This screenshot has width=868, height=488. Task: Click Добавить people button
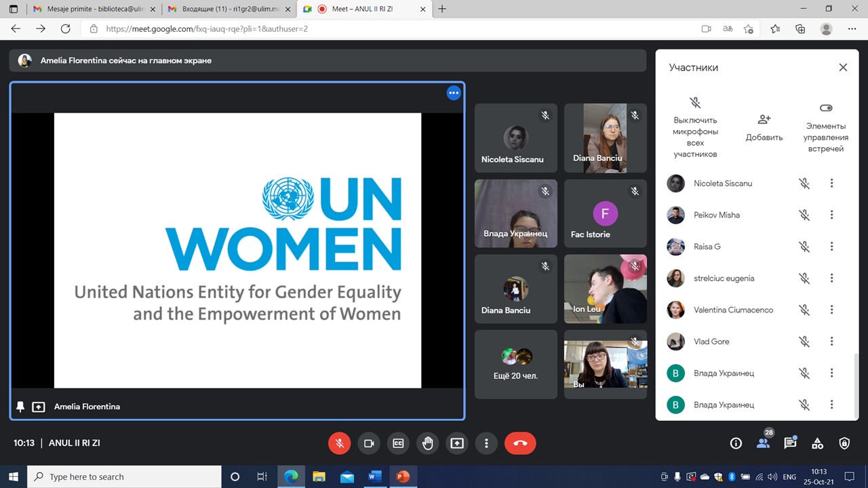coord(764,127)
